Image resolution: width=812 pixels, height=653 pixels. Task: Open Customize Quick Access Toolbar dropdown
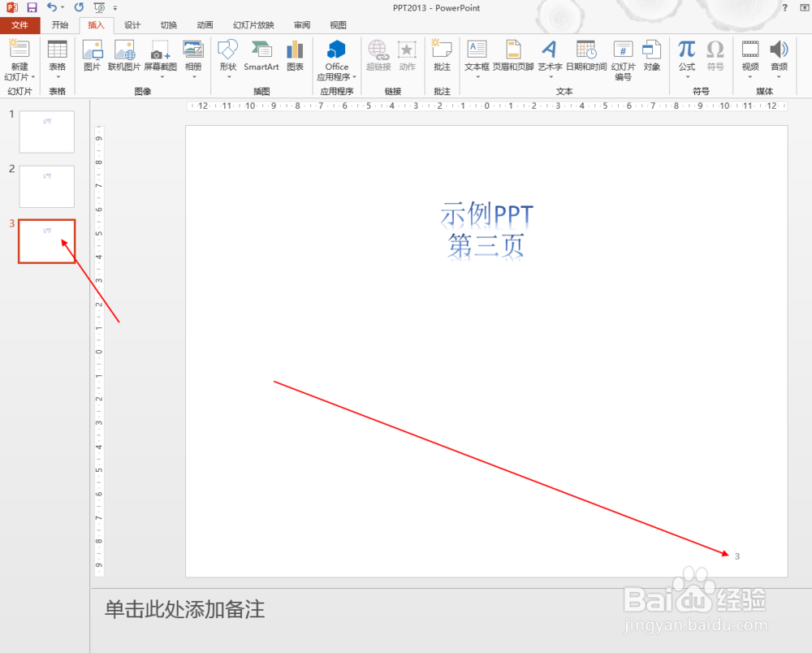[x=115, y=8]
